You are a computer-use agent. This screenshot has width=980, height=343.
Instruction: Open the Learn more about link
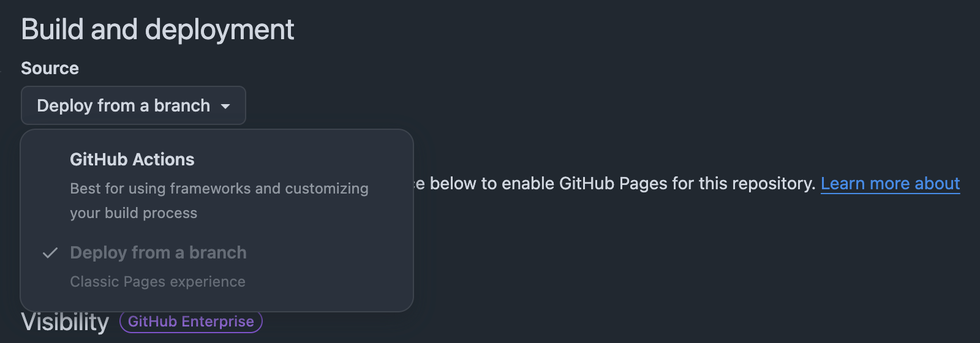pos(890,184)
